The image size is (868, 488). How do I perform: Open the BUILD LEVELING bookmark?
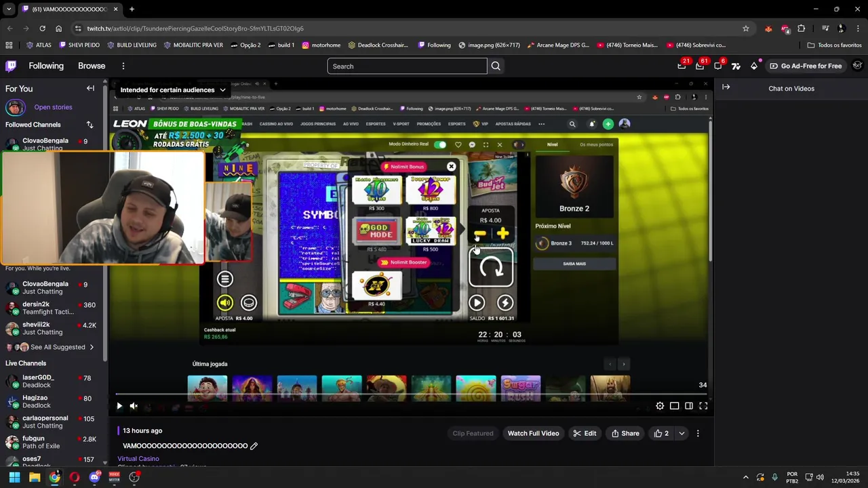pyautogui.click(x=132, y=45)
